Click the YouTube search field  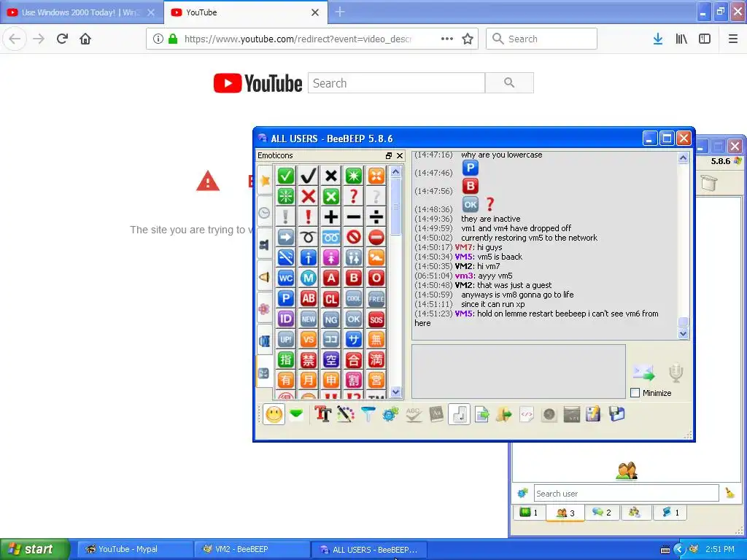[396, 83]
